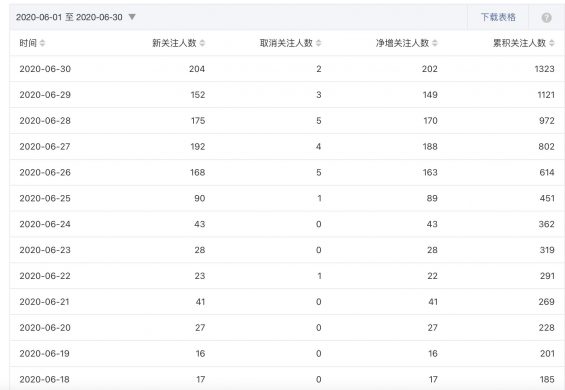Screen dimensions: 565x390
Task: Sort by 取消关注人数 column arrows
Action: 319,43
